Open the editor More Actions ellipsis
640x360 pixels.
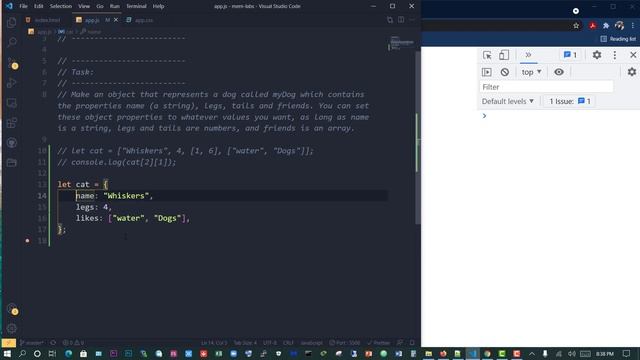coord(412,20)
